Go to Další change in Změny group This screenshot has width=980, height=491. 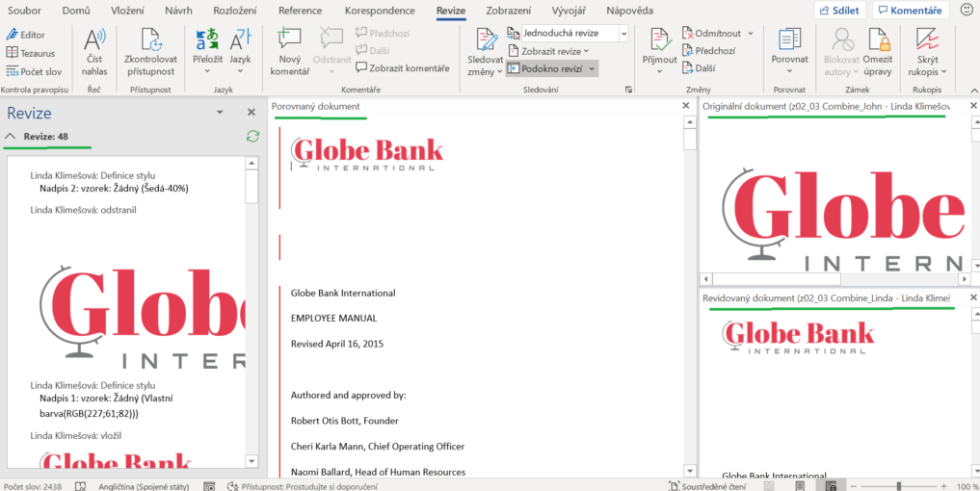tap(699, 68)
